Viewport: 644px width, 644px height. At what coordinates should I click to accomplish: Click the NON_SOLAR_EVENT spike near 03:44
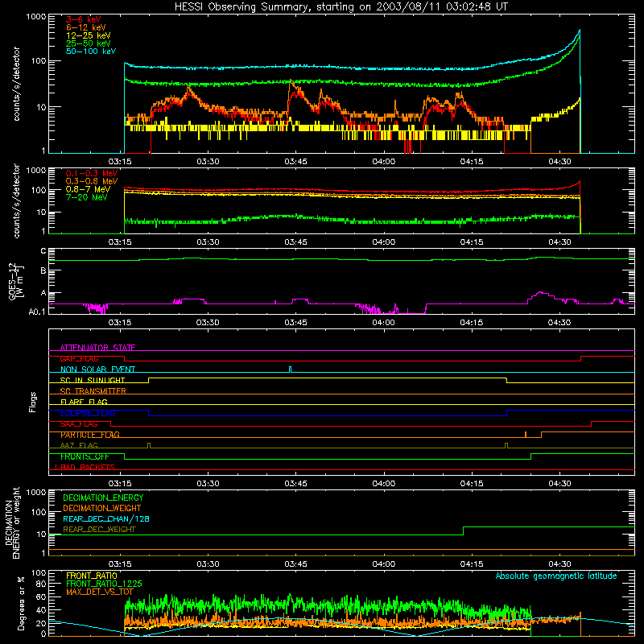291,369
